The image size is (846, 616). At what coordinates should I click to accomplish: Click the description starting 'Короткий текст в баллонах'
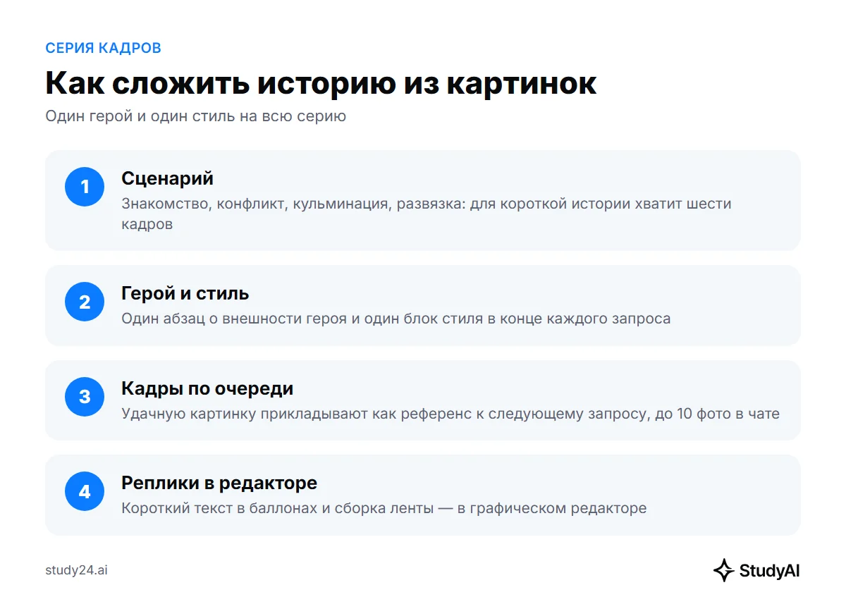[x=384, y=508]
